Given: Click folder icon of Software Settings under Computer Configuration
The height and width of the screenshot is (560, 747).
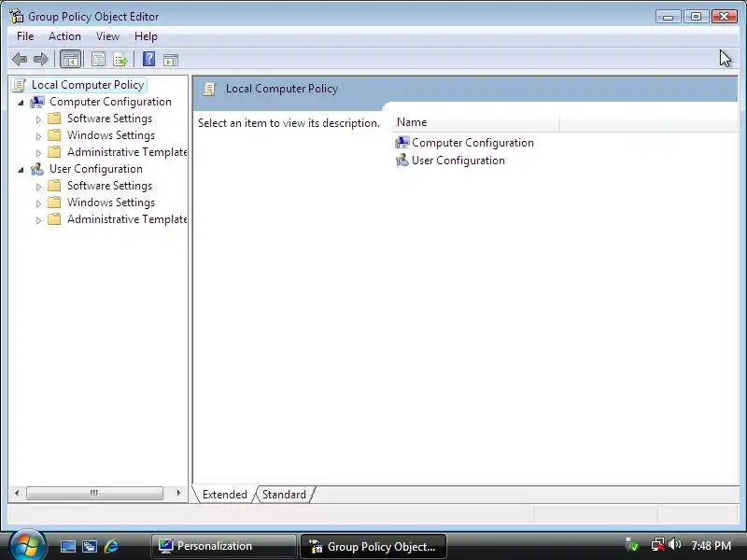Looking at the screenshot, I should pos(54,119).
